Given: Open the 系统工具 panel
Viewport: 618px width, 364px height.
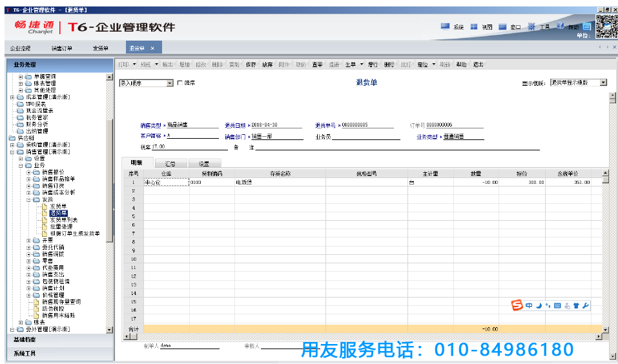Looking at the screenshot, I should (60, 354).
